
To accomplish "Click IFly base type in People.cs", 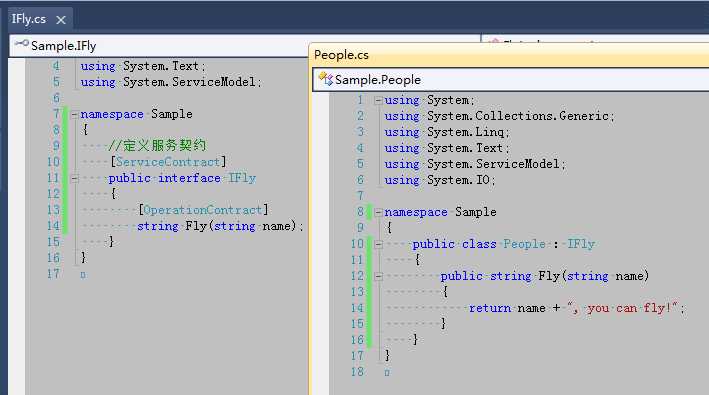I will point(581,244).
